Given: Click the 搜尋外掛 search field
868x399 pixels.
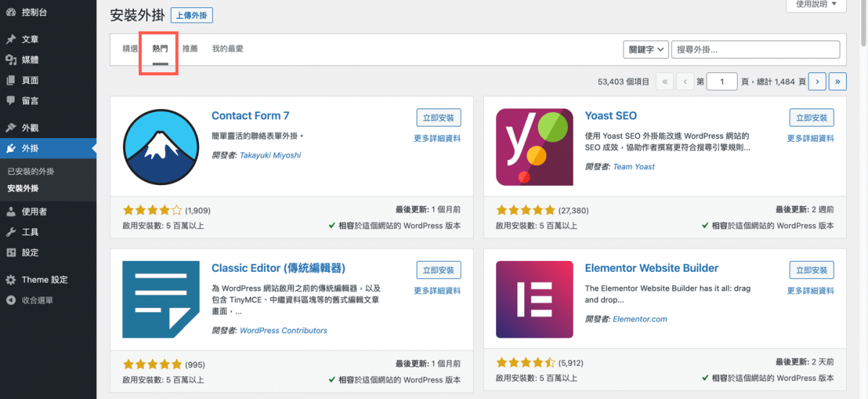Looking at the screenshot, I should pos(755,49).
